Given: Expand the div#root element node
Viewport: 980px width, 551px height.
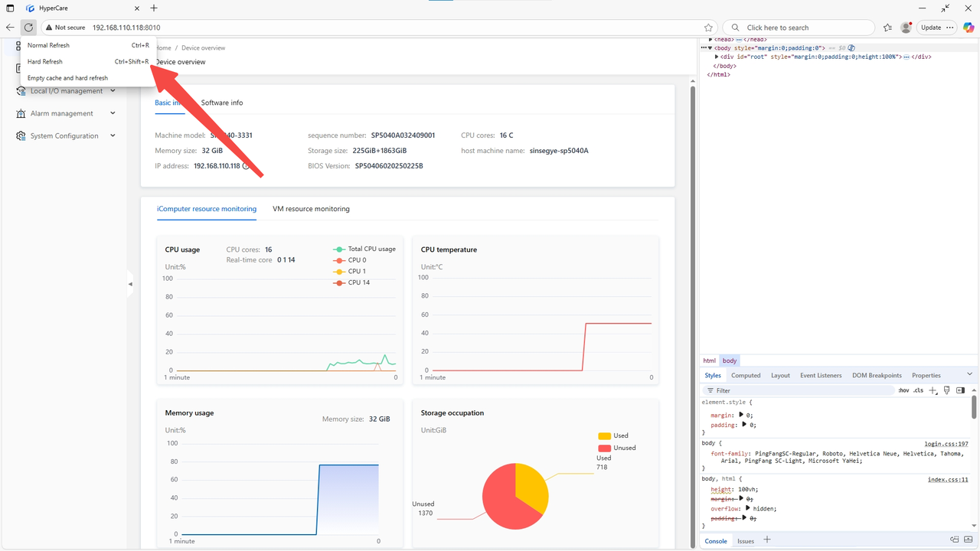Looking at the screenshot, I should (717, 57).
